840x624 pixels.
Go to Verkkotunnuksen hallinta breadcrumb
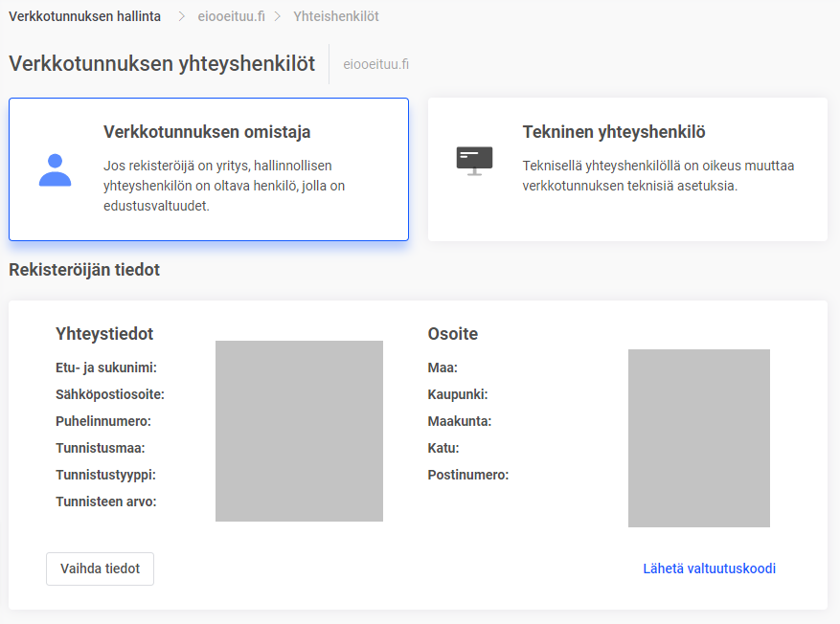point(84,16)
